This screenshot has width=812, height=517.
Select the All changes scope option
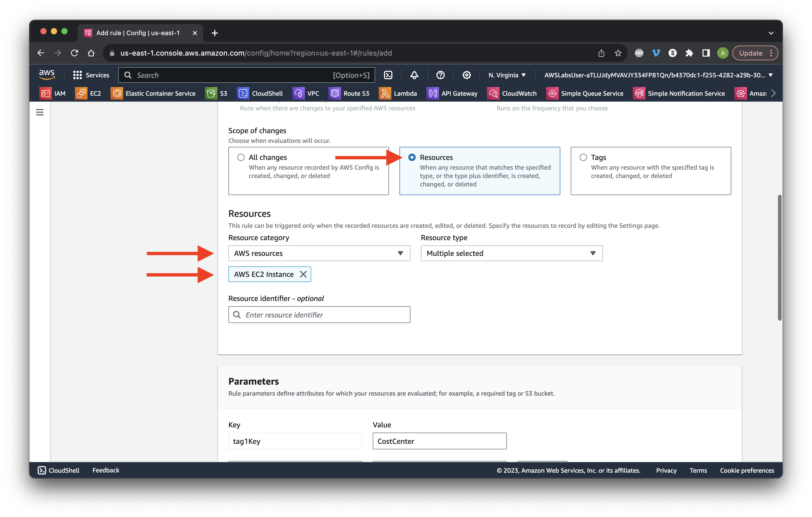pos(241,157)
